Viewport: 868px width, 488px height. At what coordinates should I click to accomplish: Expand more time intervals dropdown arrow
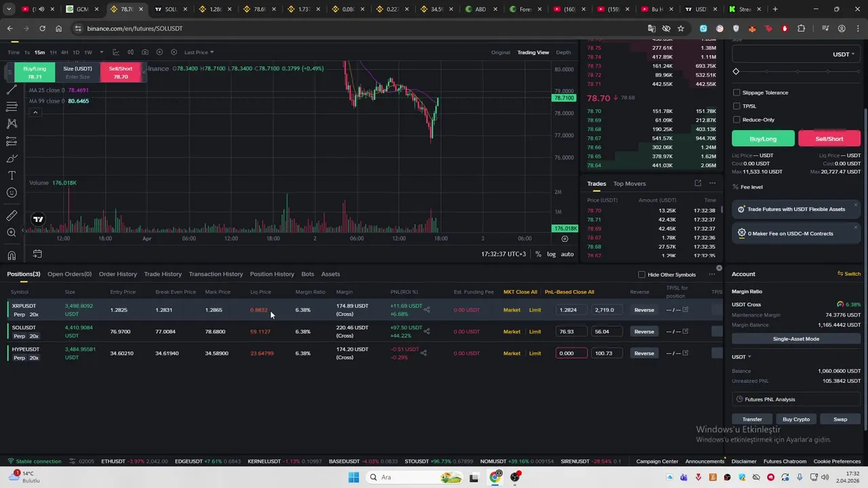point(102,52)
